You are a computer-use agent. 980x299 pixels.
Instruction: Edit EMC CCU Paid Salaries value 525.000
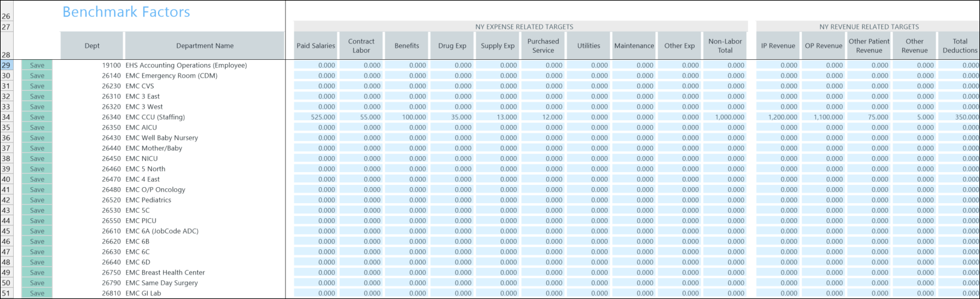(x=316, y=117)
